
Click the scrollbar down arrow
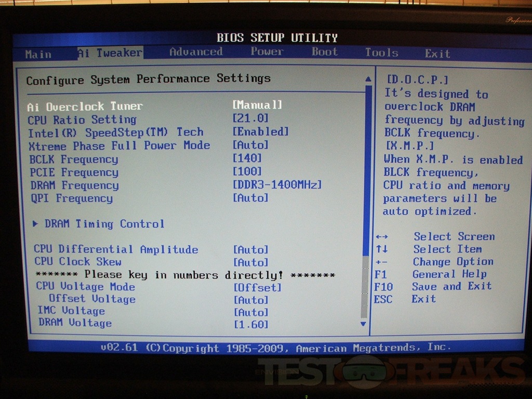364,324
